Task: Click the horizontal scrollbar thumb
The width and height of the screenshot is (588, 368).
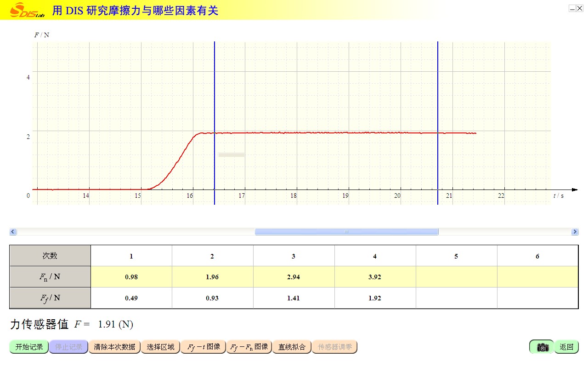Action: coord(346,232)
